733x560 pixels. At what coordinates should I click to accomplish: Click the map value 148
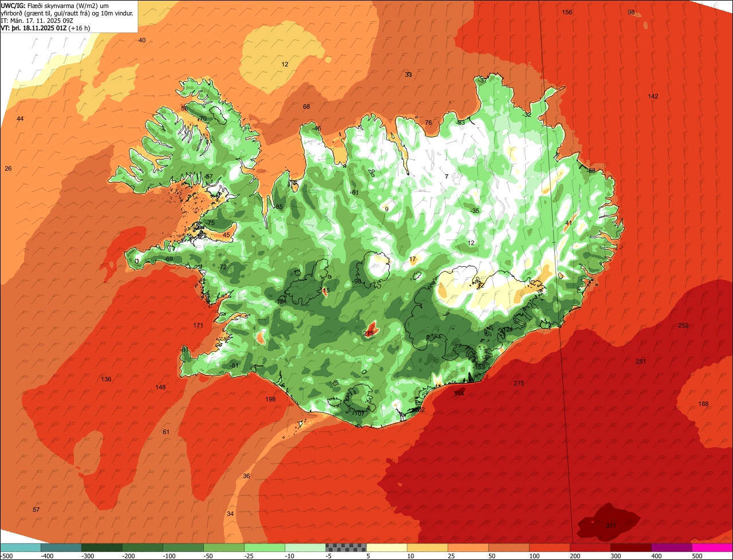point(160,387)
